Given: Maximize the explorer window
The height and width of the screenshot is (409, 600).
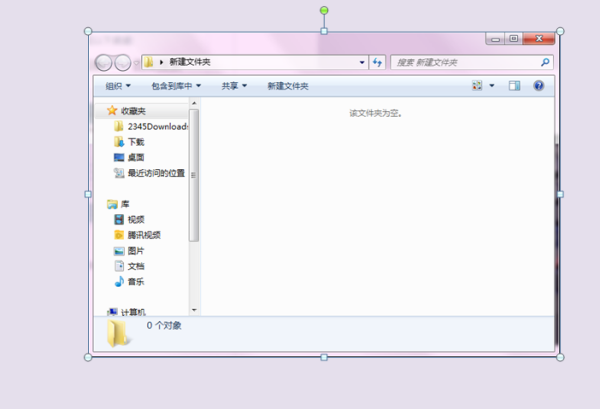Looking at the screenshot, I should 514,39.
